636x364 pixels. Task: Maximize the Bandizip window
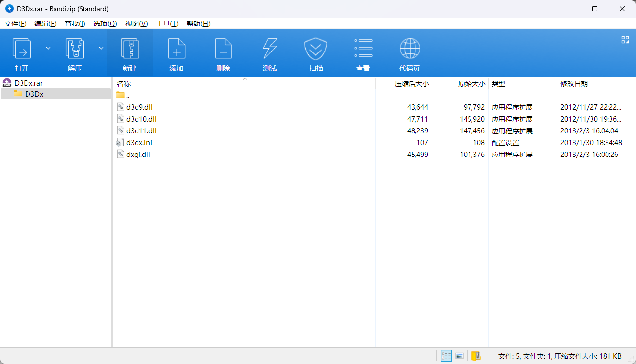(x=595, y=9)
